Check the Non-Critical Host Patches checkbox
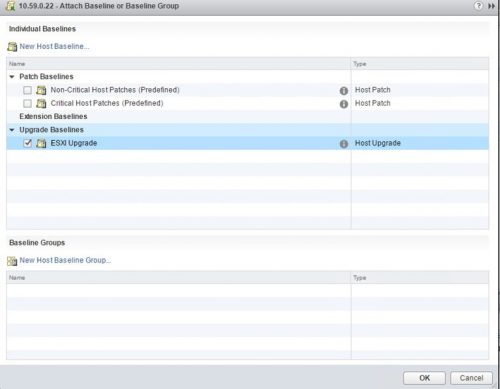 click(27, 90)
